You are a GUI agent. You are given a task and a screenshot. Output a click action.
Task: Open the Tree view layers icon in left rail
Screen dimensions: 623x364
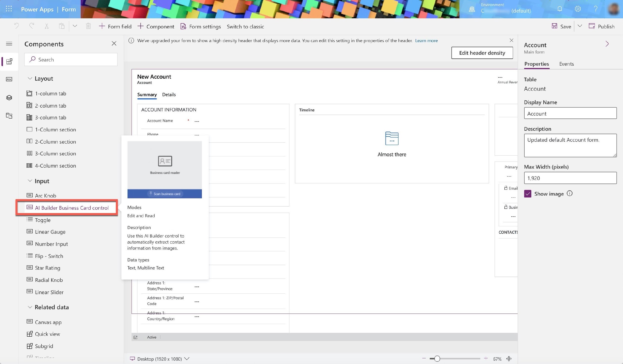[x=9, y=98]
